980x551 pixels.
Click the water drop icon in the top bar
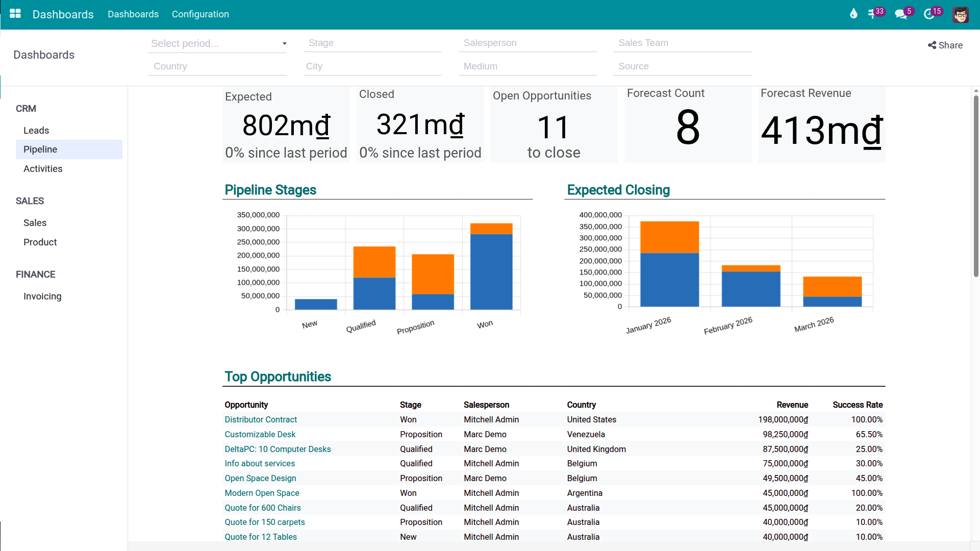click(x=853, y=13)
